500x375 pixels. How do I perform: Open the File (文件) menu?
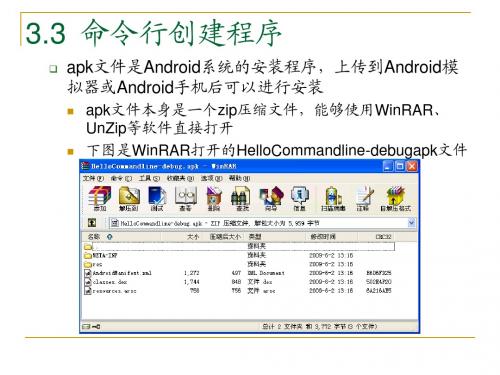click(94, 178)
